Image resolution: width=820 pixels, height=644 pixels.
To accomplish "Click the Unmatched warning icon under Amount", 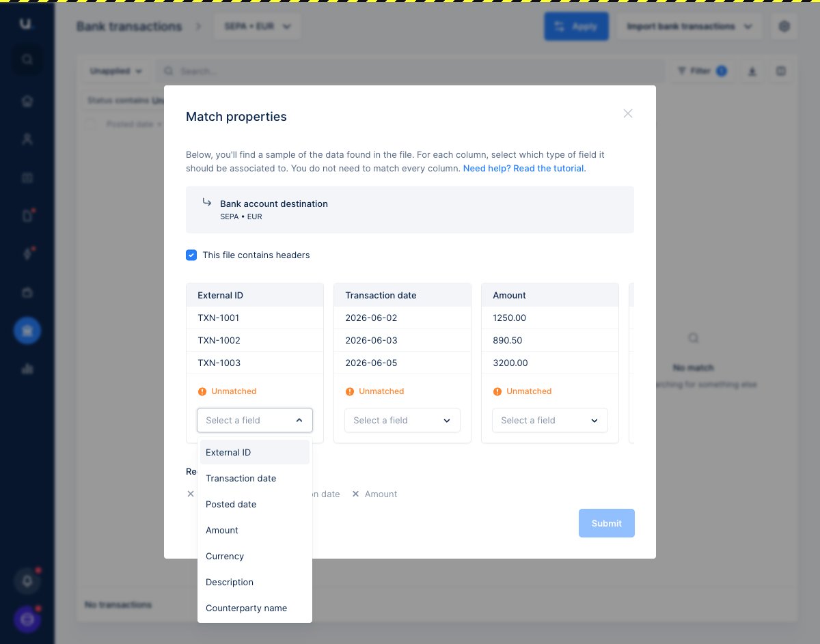I will tap(497, 391).
